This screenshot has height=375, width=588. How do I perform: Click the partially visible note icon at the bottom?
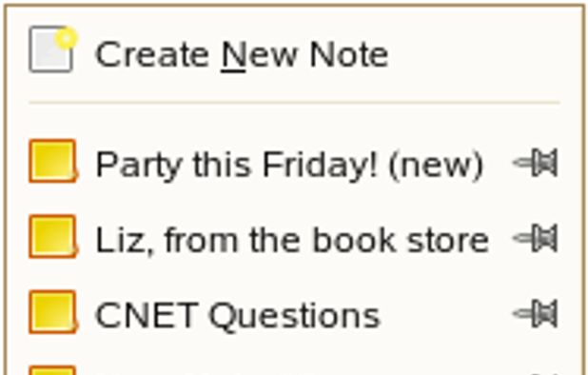point(53,369)
